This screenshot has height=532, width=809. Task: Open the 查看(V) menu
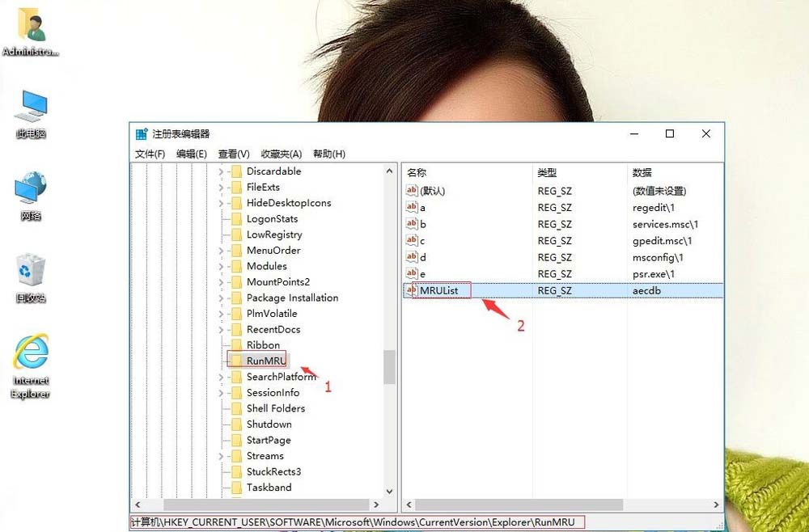point(233,154)
